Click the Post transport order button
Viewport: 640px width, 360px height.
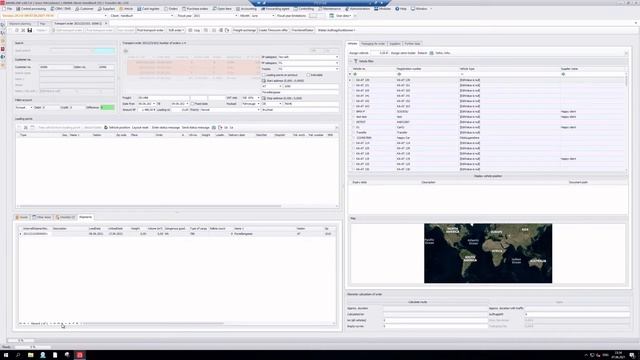(150, 30)
